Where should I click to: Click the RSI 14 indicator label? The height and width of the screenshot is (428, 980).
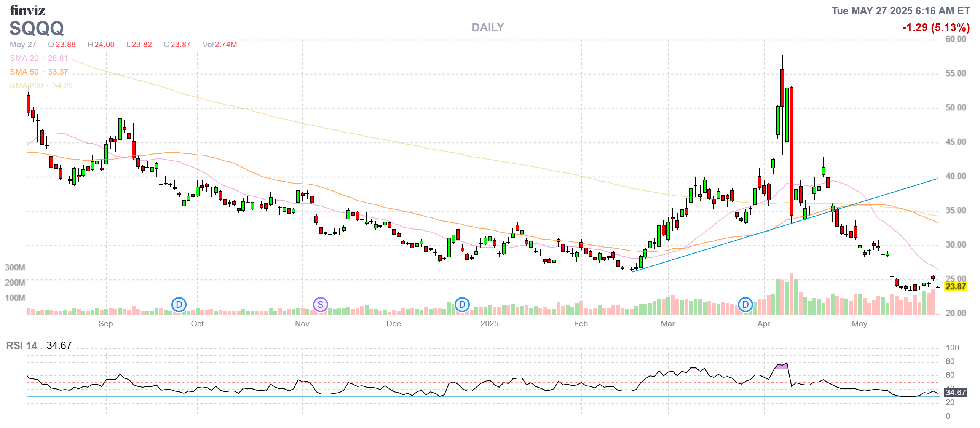(22, 345)
